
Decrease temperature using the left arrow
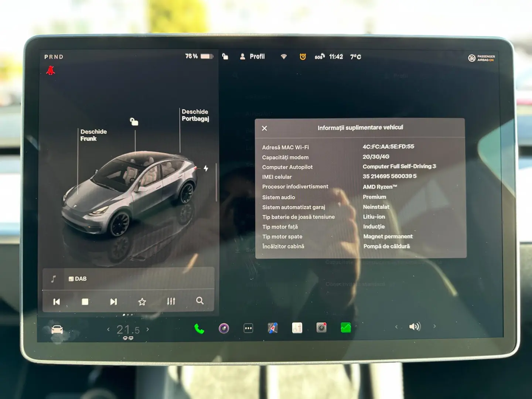(108, 329)
